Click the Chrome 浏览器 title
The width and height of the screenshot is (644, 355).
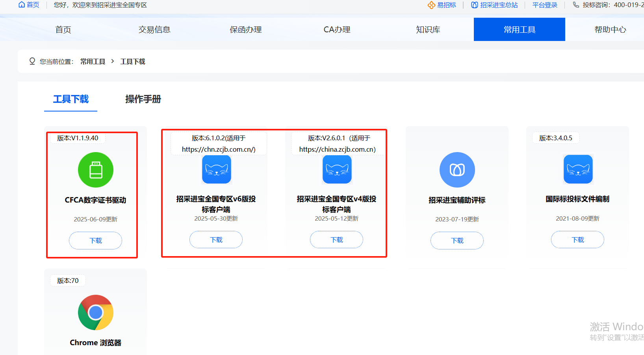[x=96, y=343]
